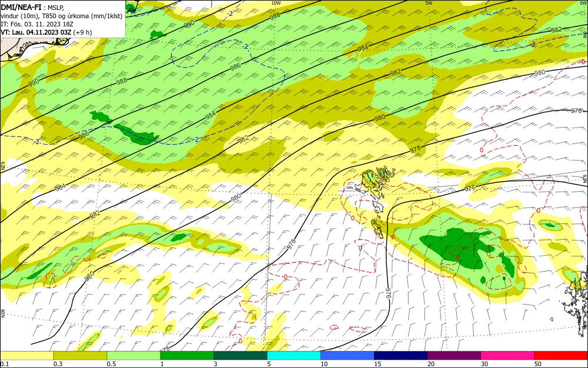Click the green 1–3 legend swatch
Image resolution: width=588 pixels, height=368 pixels.
(x=187, y=356)
